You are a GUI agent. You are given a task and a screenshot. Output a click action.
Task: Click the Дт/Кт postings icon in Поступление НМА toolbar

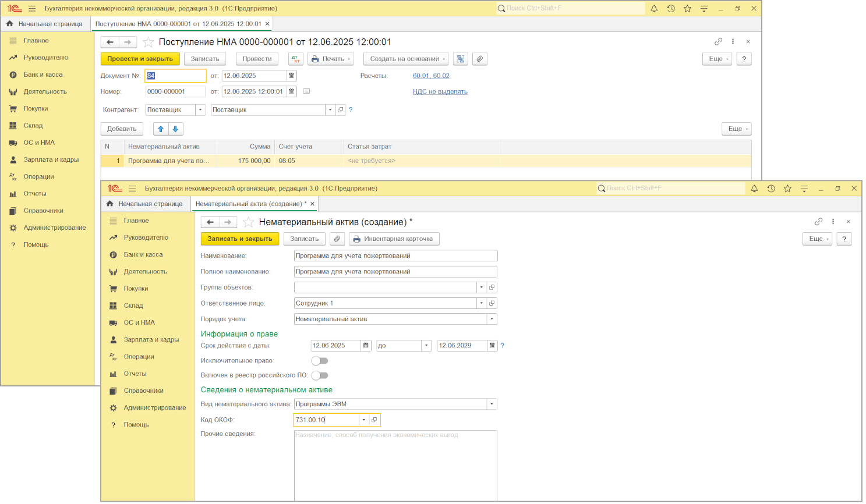point(296,59)
